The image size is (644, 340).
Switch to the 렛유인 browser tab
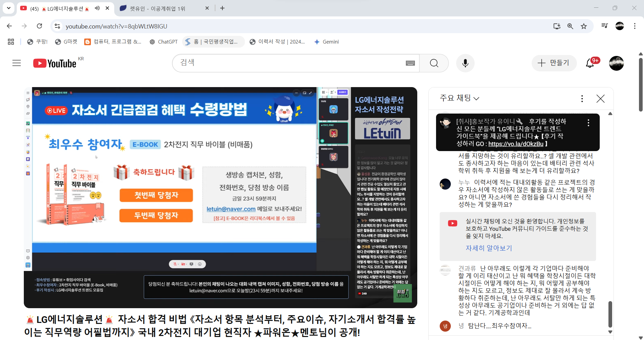[x=158, y=8]
